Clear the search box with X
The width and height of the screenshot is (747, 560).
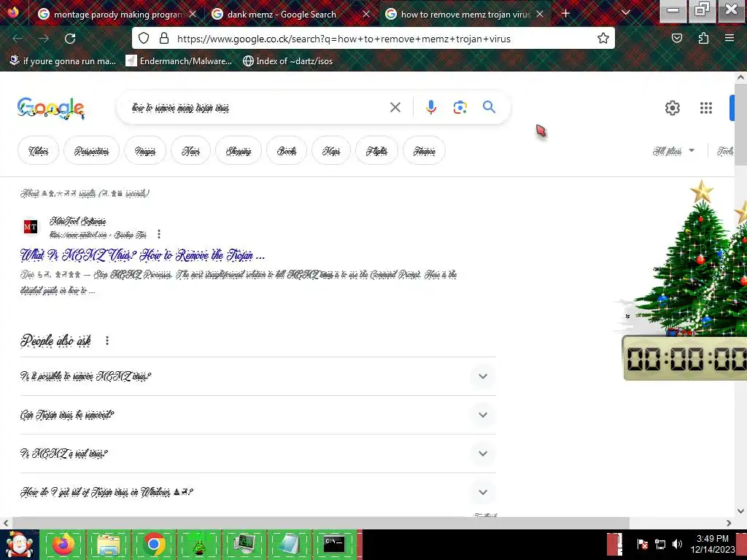pos(395,108)
